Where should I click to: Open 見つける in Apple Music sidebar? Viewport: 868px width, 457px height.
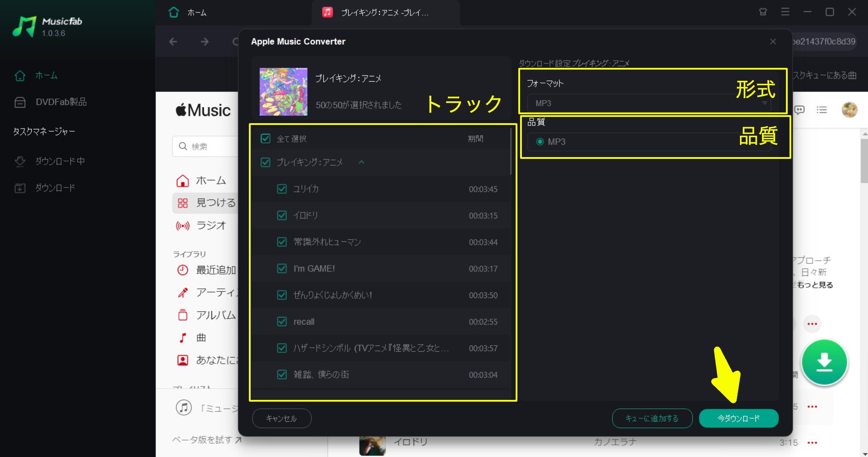pos(206,203)
